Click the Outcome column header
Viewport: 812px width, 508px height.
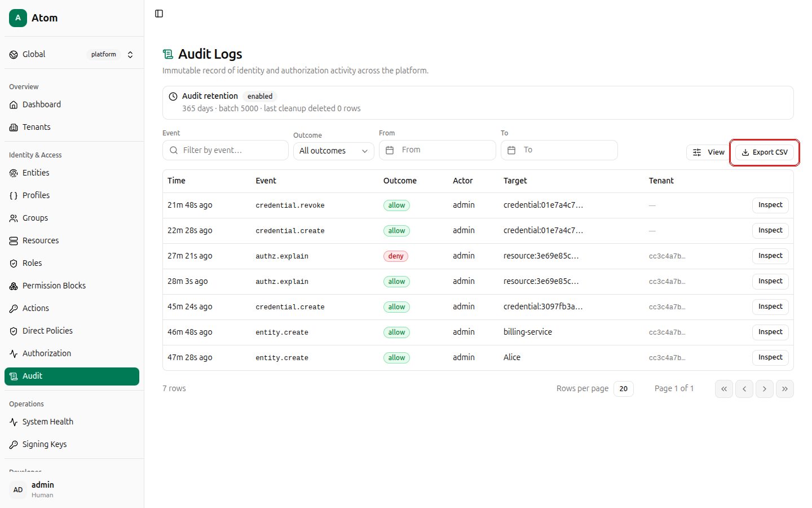click(x=400, y=181)
